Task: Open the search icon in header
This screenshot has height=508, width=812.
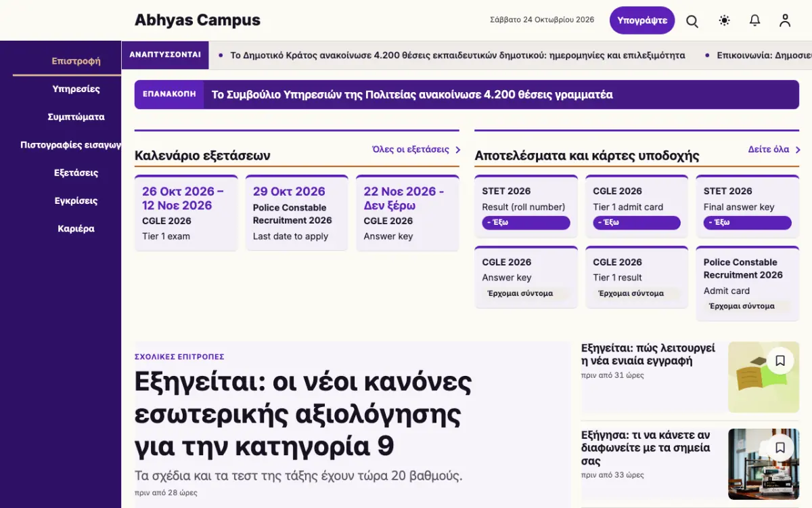Action: tap(692, 21)
